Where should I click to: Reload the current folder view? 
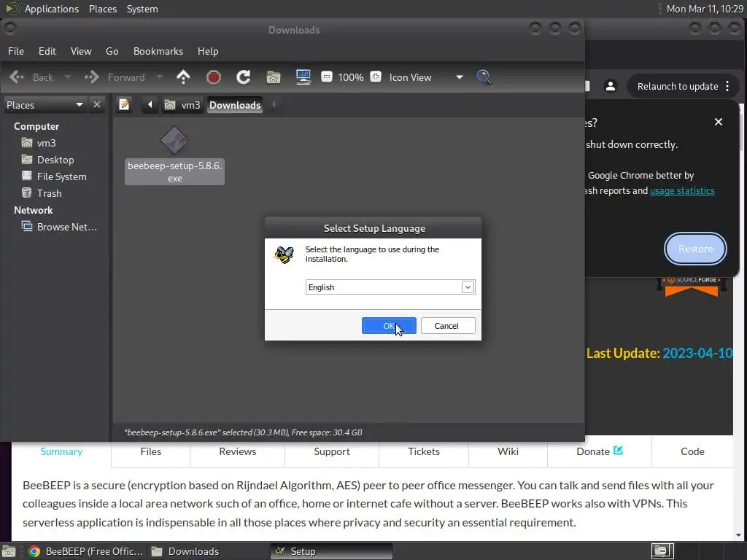point(244,77)
